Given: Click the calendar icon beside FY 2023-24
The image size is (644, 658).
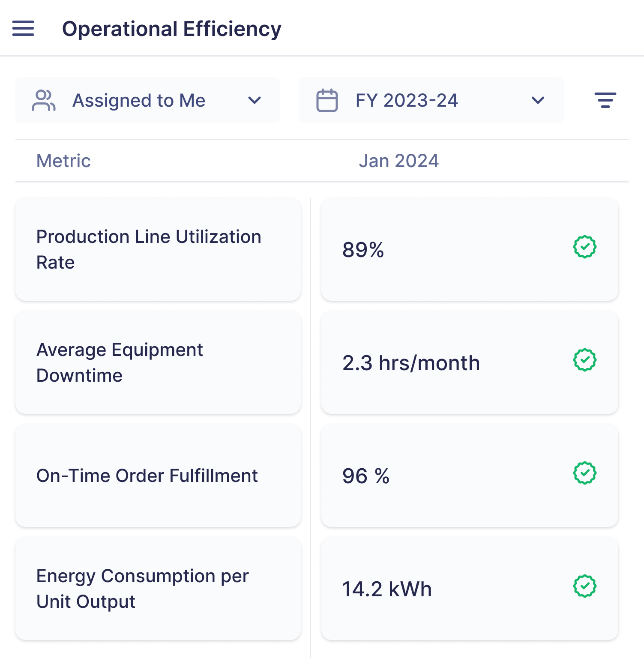Looking at the screenshot, I should point(327,100).
